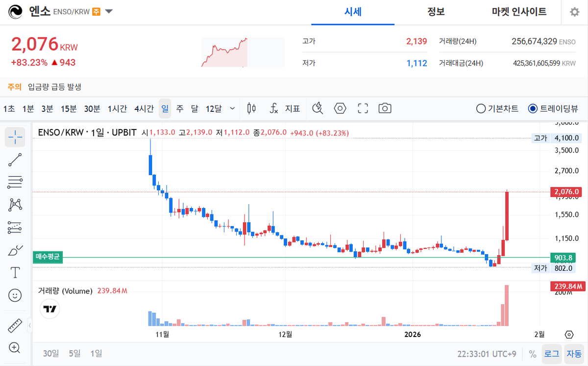Click the 2,076.0 current price tag
This screenshot has width=588, height=366.
[x=567, y=191]
